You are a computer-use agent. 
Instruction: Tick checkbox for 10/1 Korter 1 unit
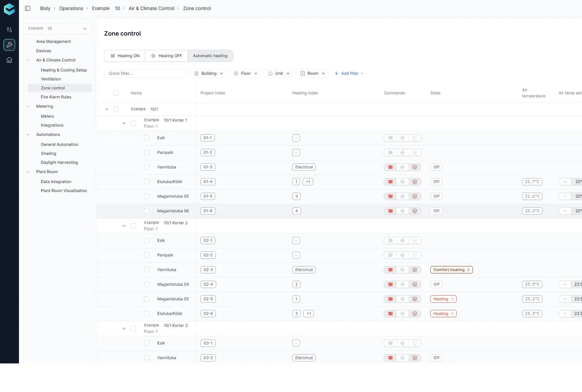click(x=133, y=123)
